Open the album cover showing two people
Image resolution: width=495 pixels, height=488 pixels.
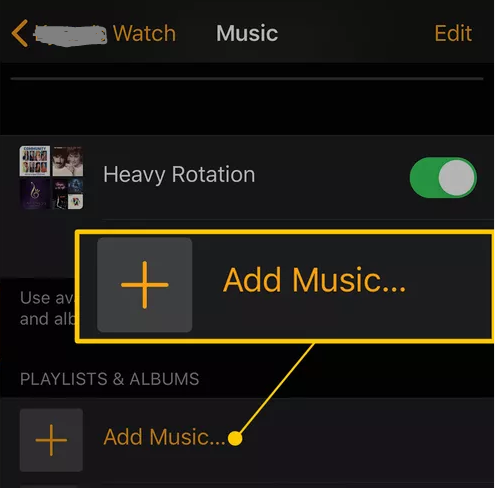68,161
